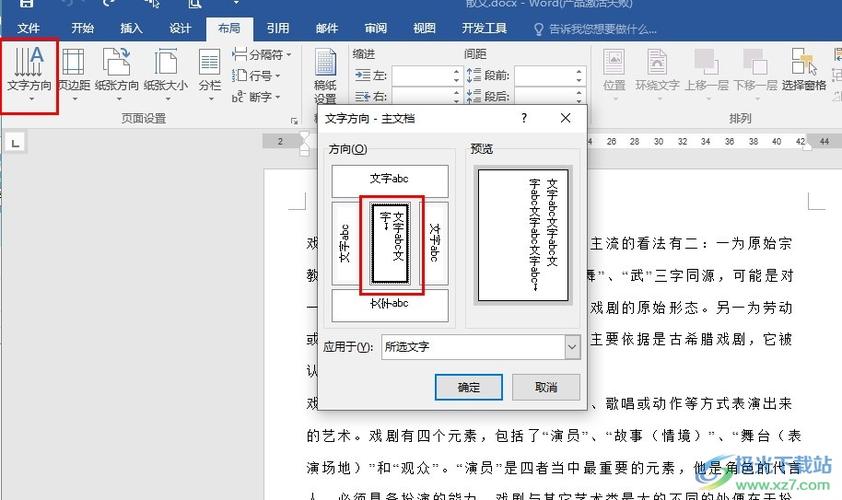Expand the Line Numbers (行号) dropdown
The image size is (842, 500).
click(257, 76)
